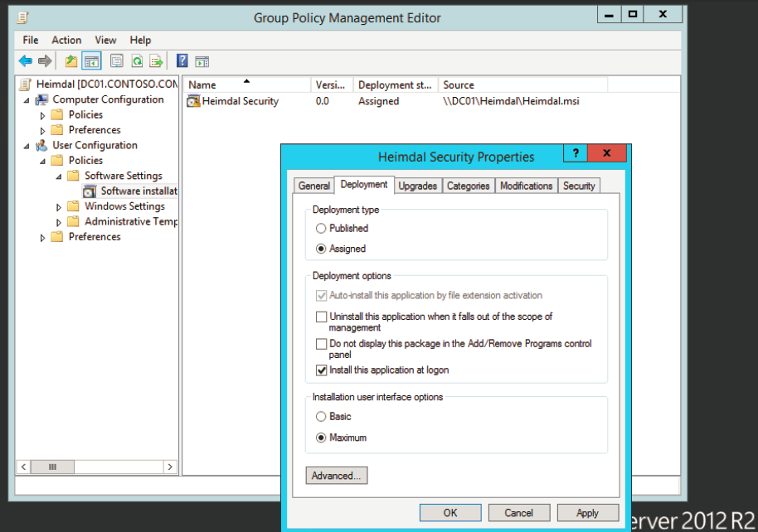
Task: Open the File menu
Action: tap(31, 40)
